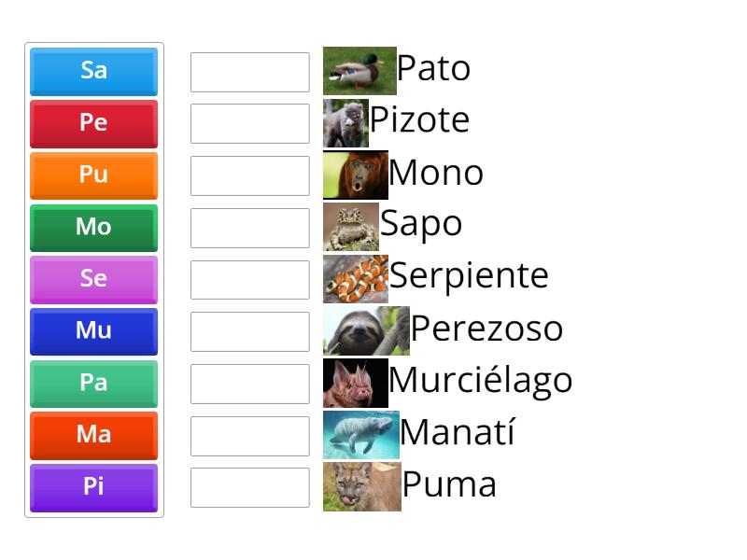The height and width of the screenshot is (560, 747).
Task: Pick the blue 'Sa' syllable tile
Action: [x=93, y=71]
